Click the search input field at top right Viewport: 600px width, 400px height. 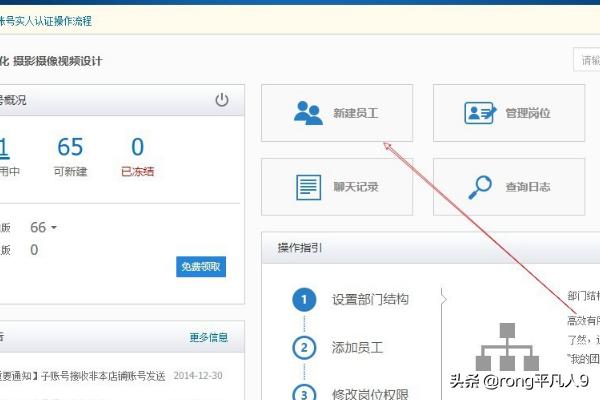(x=586, y=60)
